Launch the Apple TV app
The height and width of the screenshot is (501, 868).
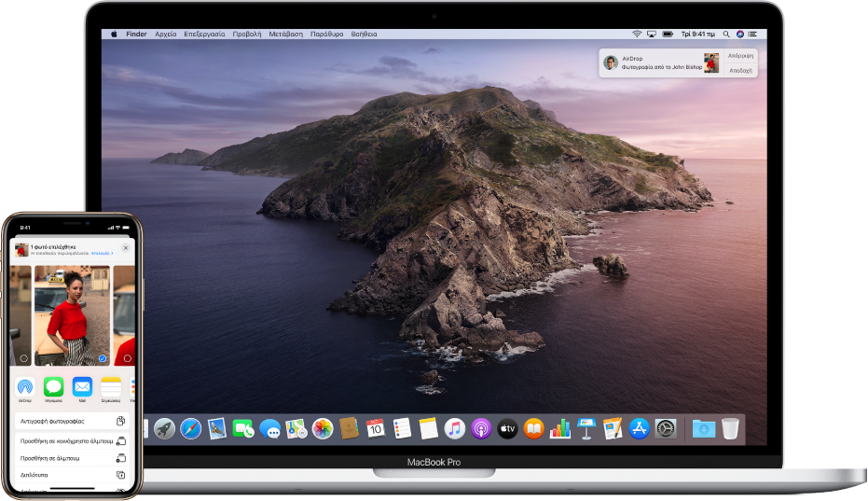click(507, 428)
